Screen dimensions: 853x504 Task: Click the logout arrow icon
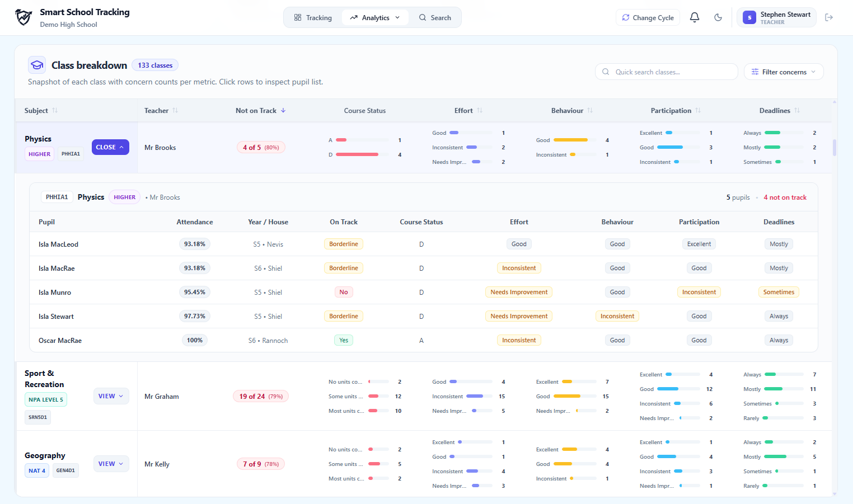pos(829,17)
